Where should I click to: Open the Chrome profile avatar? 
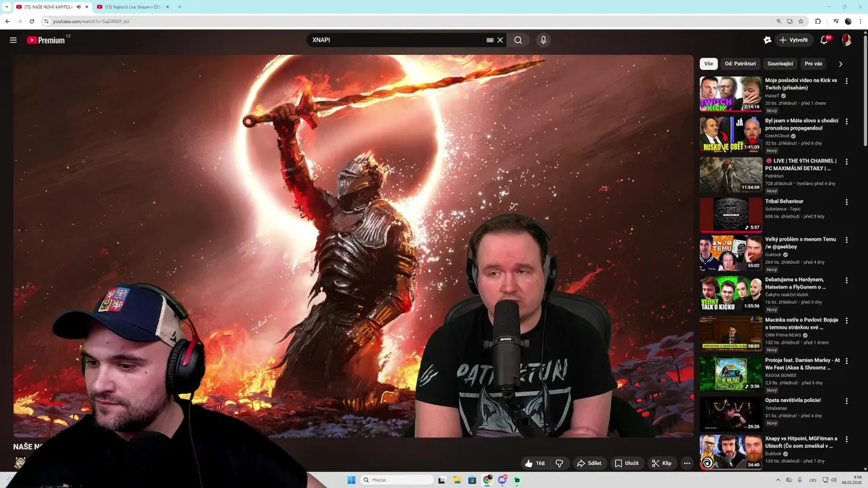(848, 21)
